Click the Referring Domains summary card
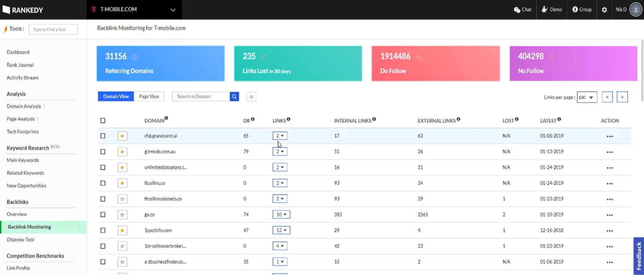The width and height of the screenshot is (644, 275). click(x=161, y=63)
